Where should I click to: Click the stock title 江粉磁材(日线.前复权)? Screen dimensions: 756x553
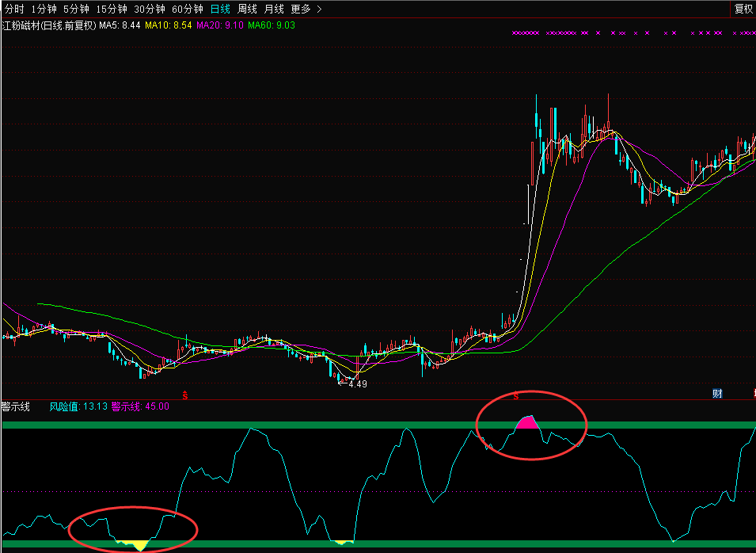49,25
